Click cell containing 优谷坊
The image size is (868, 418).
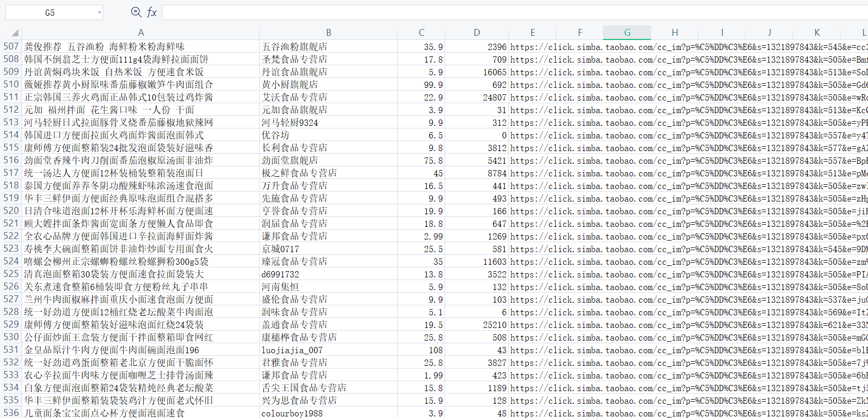click(x=328, y=135)
